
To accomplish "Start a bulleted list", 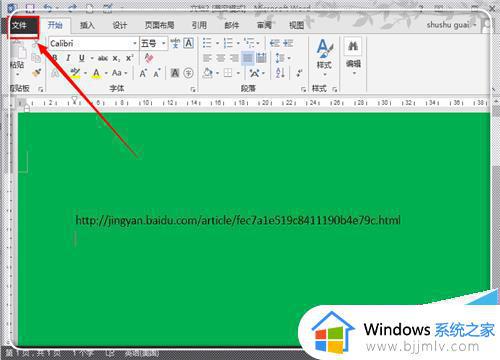I will tap(207, 43).
